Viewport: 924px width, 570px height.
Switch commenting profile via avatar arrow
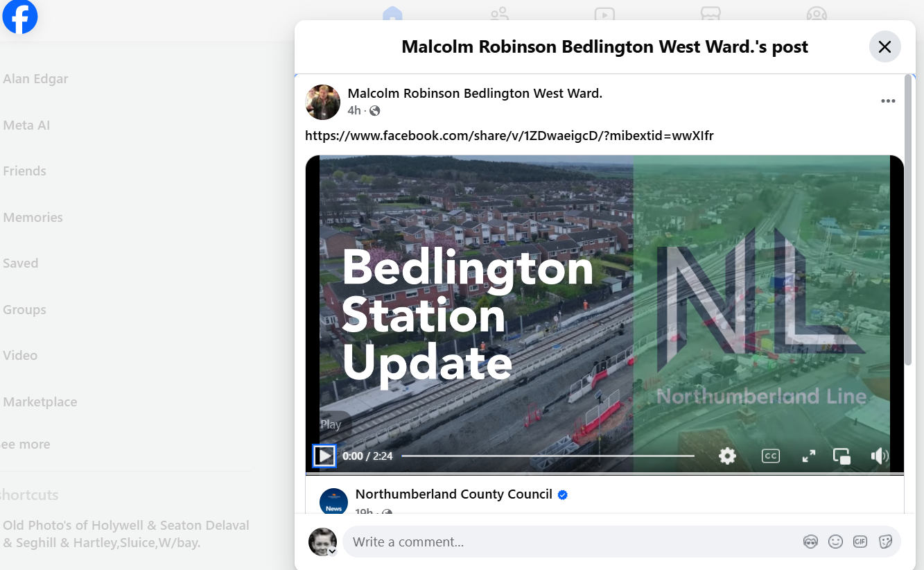332,551
